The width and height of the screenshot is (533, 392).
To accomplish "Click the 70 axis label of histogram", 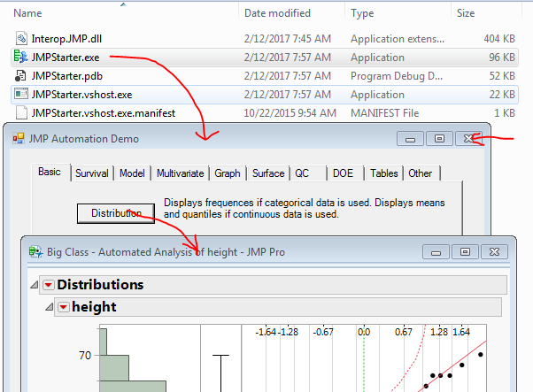I will pos(85,356).
